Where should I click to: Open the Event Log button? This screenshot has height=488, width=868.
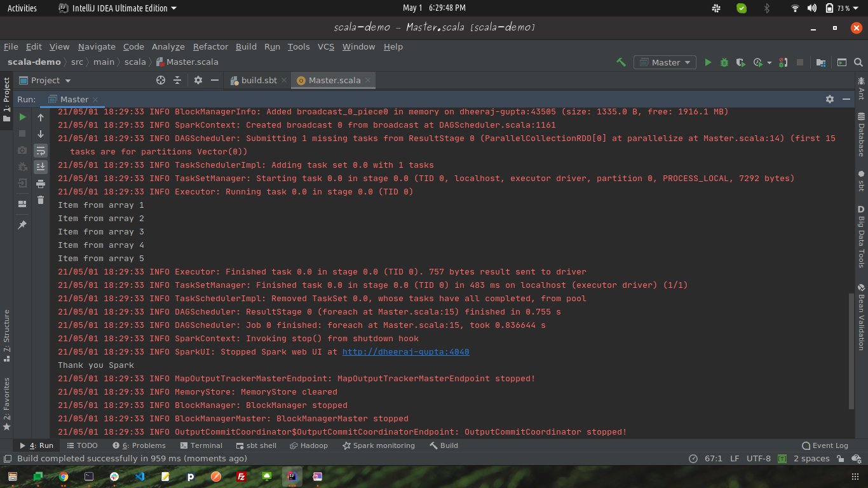(x=825, y=445)
